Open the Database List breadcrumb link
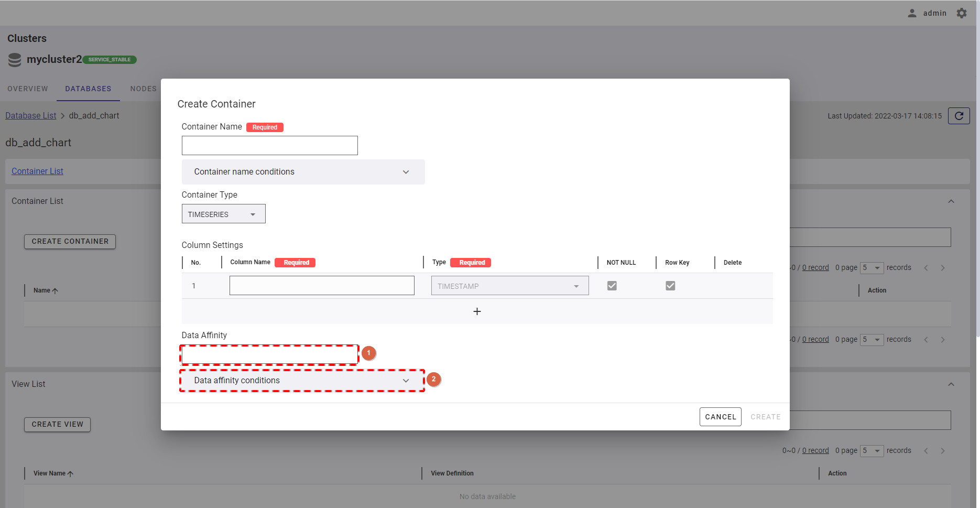This screenshot has width=980, height=508. (x=30, y=115)
